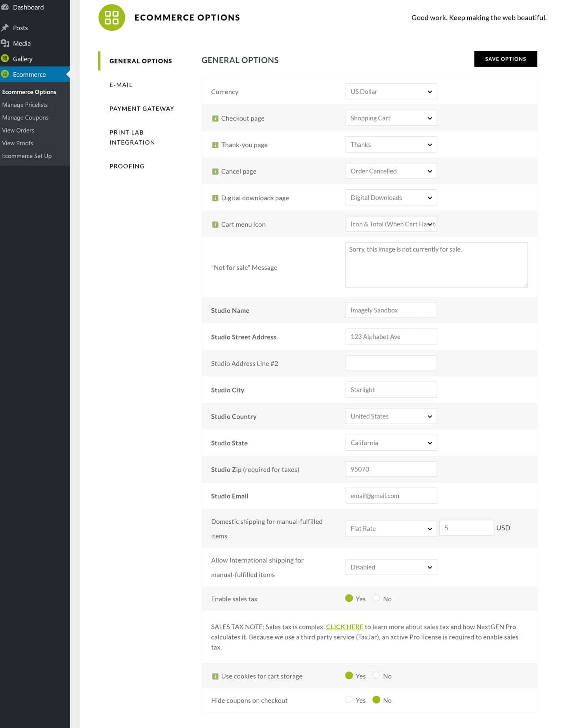Screen dimensions: 562x728
Task: Change the Studio State dropdown from California
Action: [391, 442]
